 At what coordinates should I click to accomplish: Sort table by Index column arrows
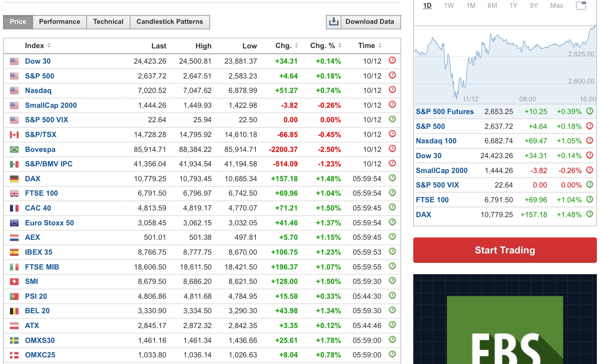click(49, 46)
